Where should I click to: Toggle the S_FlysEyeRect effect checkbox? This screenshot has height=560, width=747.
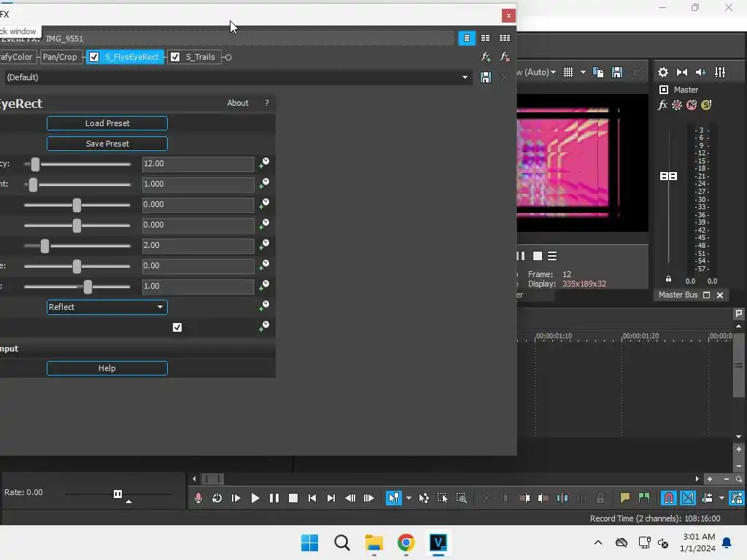pos(94,57)
